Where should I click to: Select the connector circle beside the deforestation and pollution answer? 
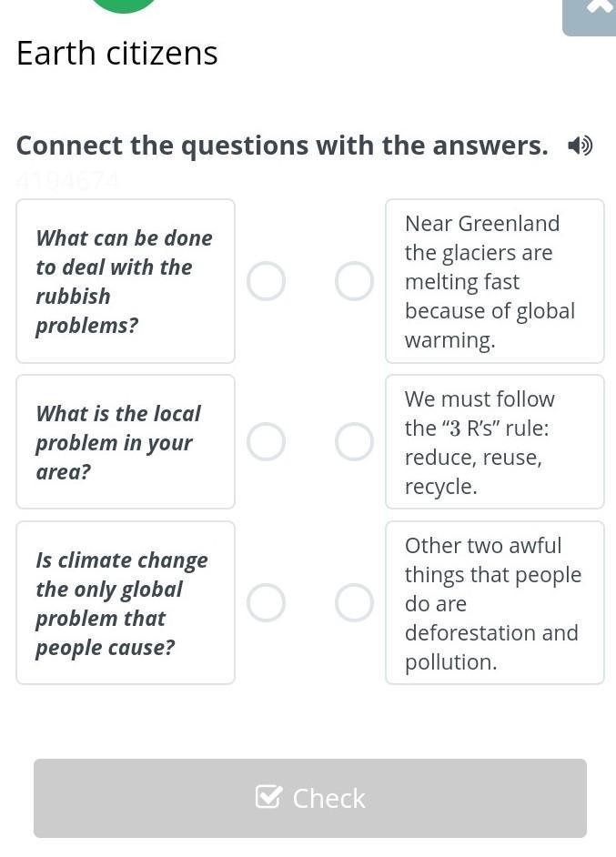[x=354, y=602]
